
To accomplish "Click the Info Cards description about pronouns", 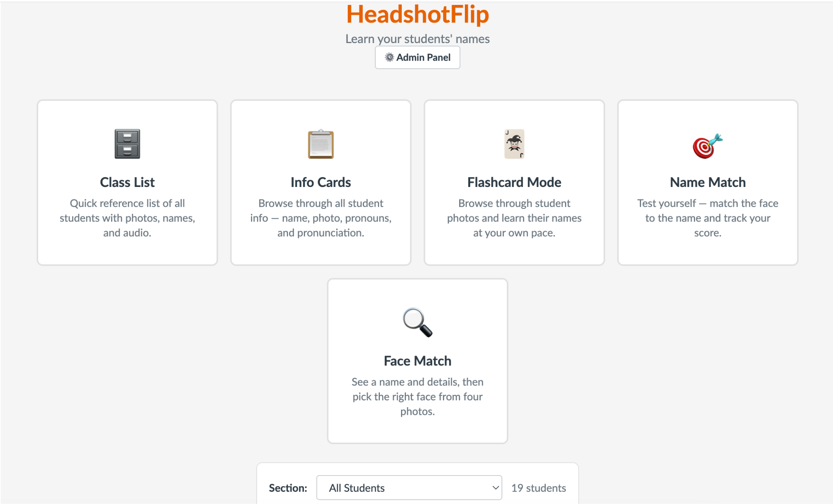I will coord(321,218).
